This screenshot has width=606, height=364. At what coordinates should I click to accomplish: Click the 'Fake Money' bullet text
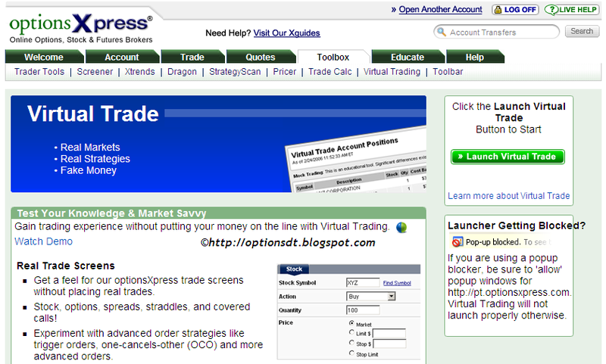(x=88, y=170)
